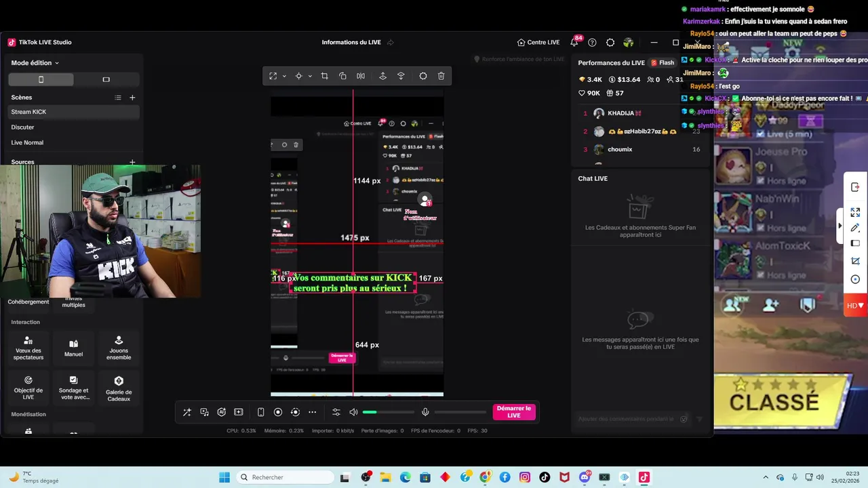Open the fit-to-screen resize tool
The image size is (868, 488).
point(273,76)
